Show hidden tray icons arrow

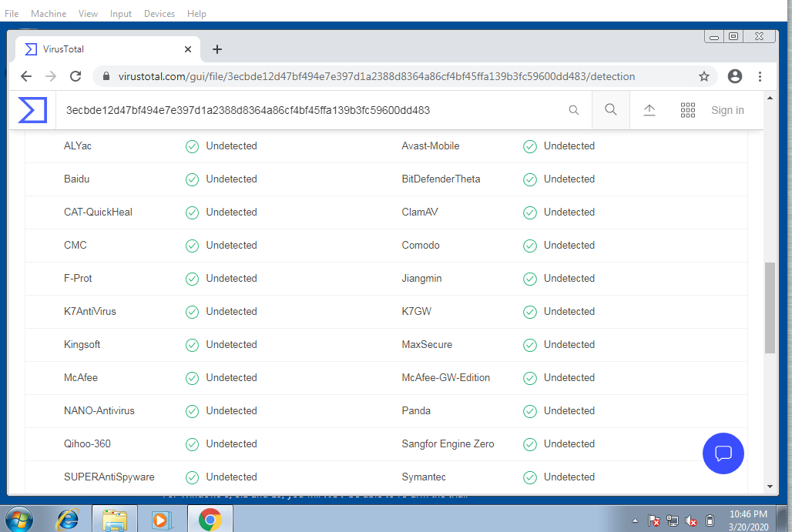pos(635,520)
